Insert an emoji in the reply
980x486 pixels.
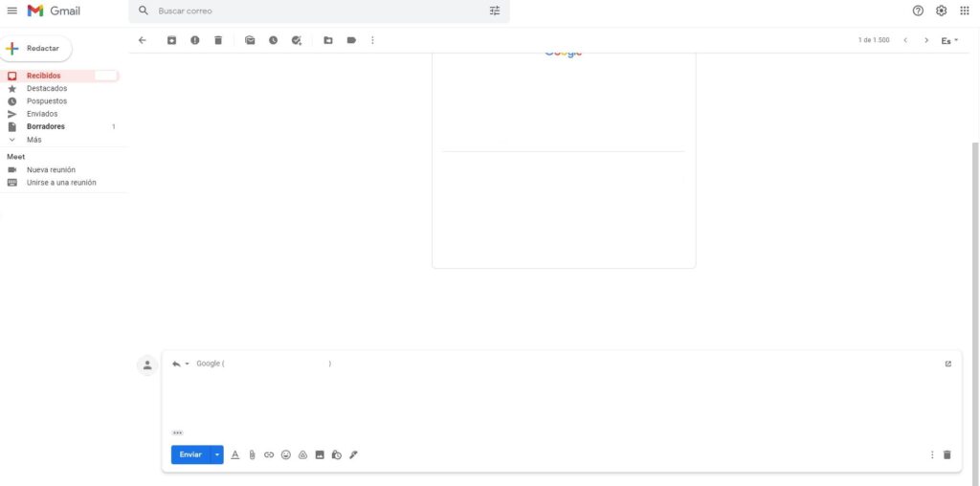(x=285, y=454)
